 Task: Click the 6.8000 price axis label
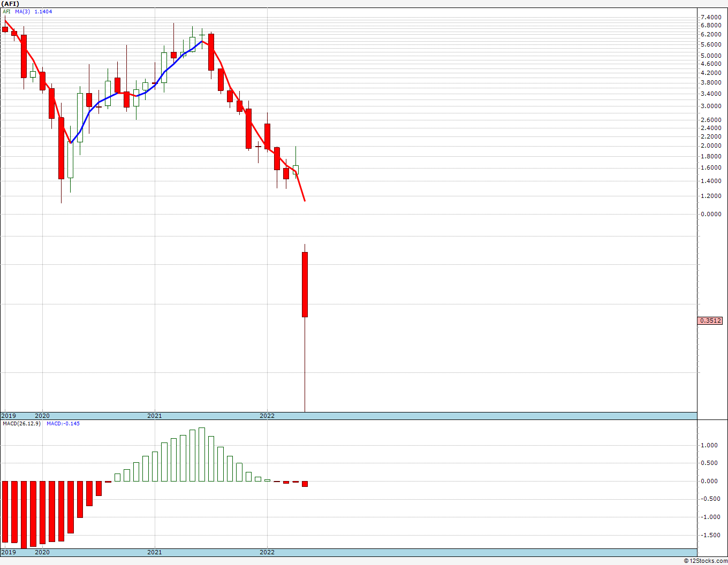[710, 25]
